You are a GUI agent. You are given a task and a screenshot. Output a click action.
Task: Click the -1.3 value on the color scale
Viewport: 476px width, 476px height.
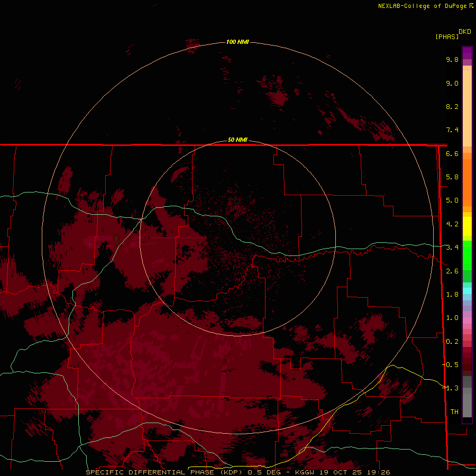pos(451,388)
